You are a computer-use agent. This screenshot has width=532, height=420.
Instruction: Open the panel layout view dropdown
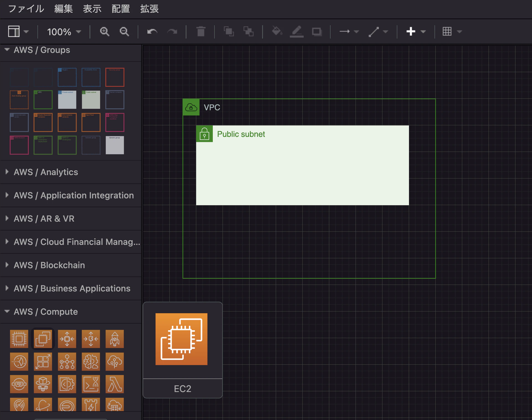tap(18, 32)
